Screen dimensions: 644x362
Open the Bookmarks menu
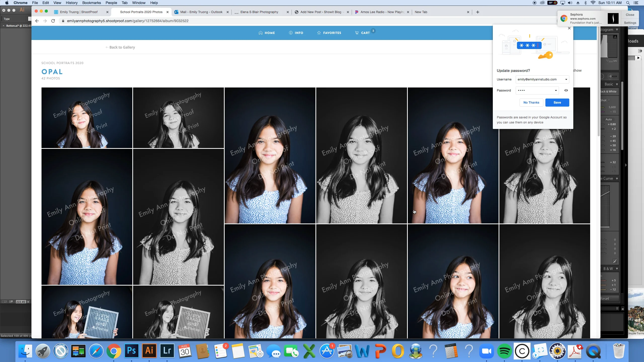pos(91,3)
